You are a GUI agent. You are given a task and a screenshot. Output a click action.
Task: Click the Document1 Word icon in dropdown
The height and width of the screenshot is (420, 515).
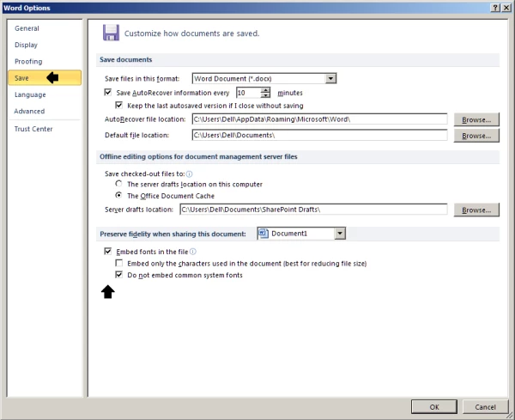264,233
